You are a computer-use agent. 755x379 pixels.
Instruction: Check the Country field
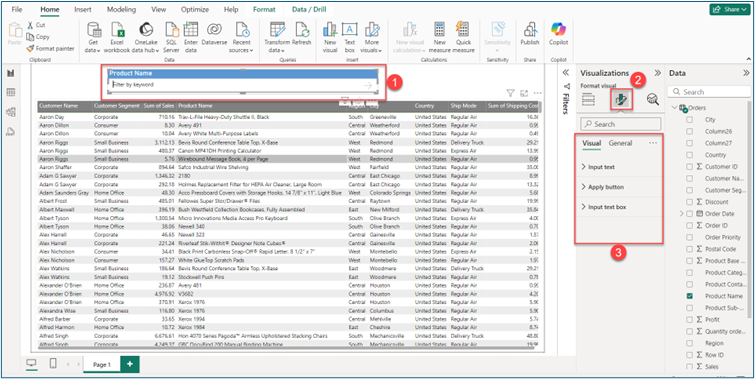[690, 155]
